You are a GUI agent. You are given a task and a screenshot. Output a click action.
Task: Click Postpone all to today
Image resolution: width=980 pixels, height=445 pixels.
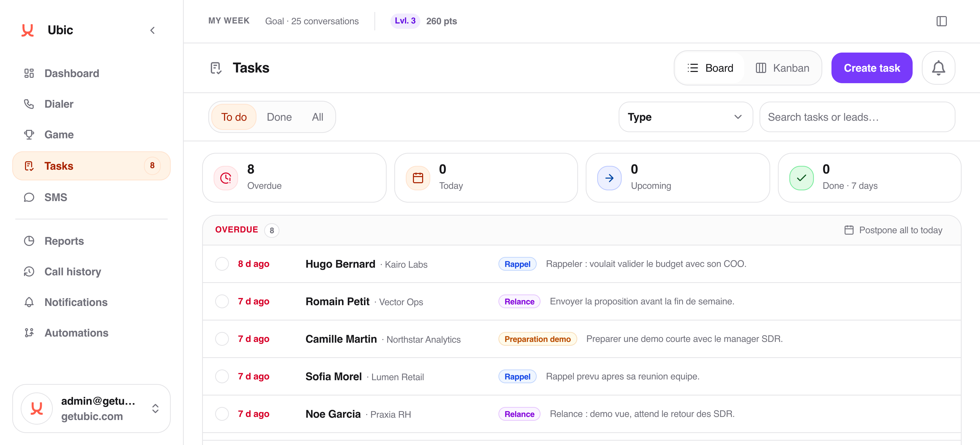tap(893, 230)
